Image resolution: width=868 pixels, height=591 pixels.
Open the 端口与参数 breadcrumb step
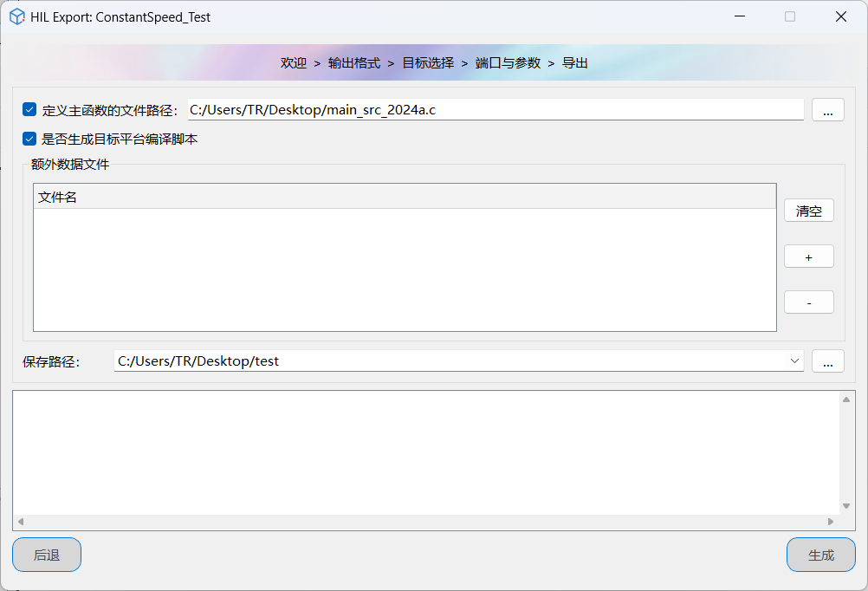point(508,63)
